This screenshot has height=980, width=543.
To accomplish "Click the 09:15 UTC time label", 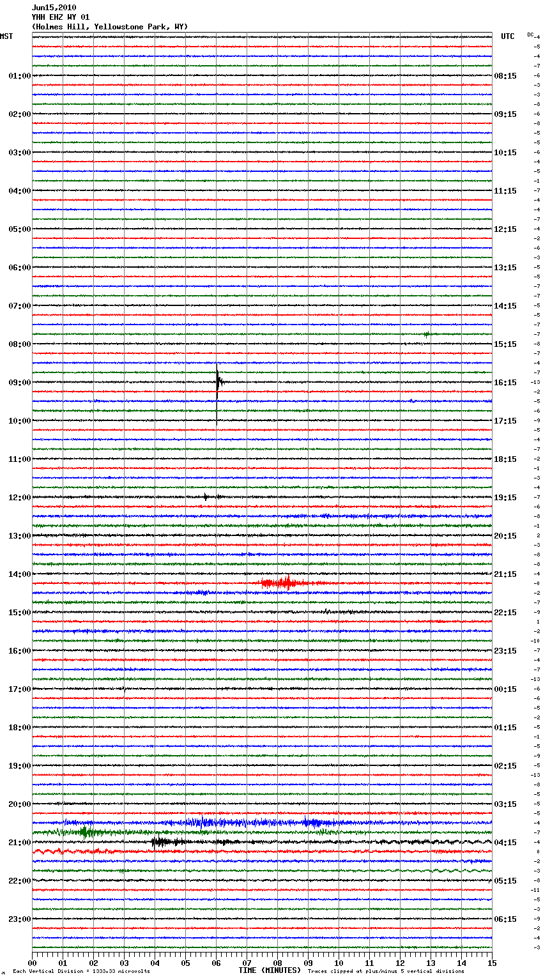I will click(505, 114).
